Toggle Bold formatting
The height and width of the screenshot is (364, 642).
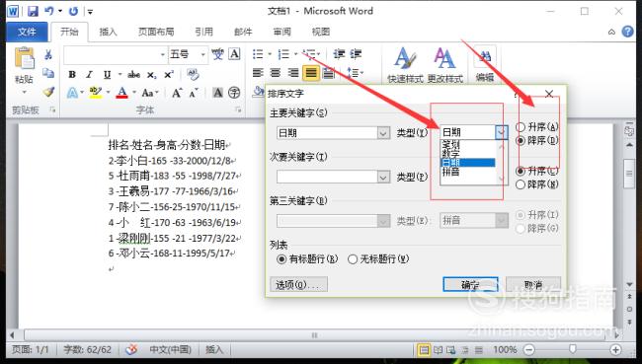coord(72,74)
